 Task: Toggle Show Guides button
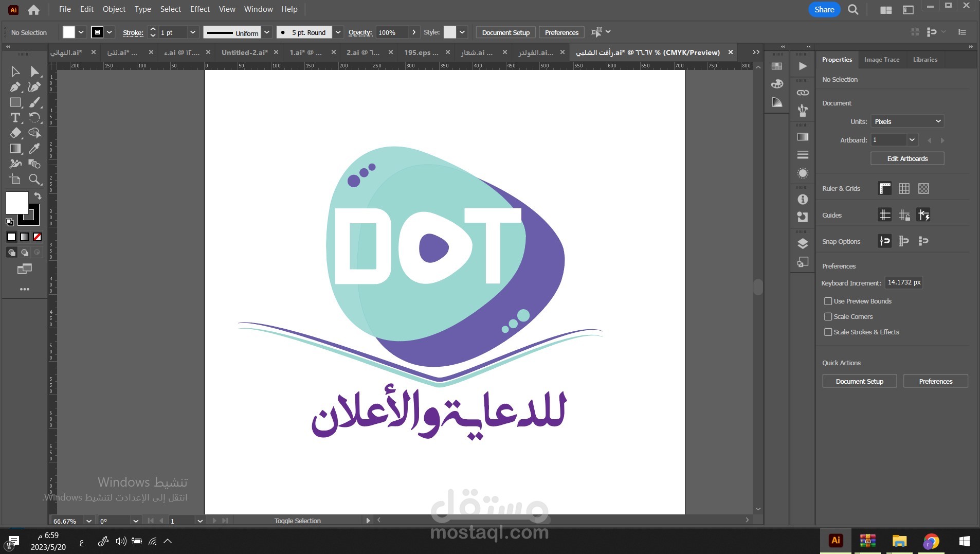pyautogui.click(x=884, y=215)
